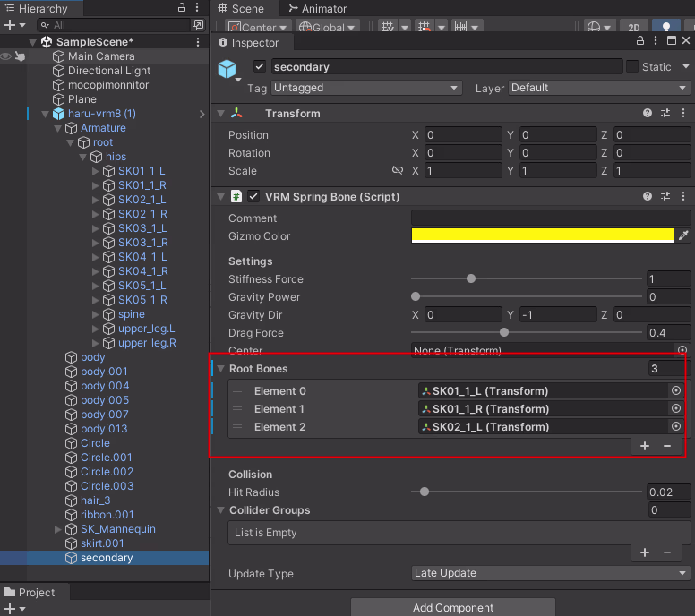The height and width of the screenshot is (616, 695).
Task: Open the Static dropdown arrow
Action: click(x=686, y=66)
